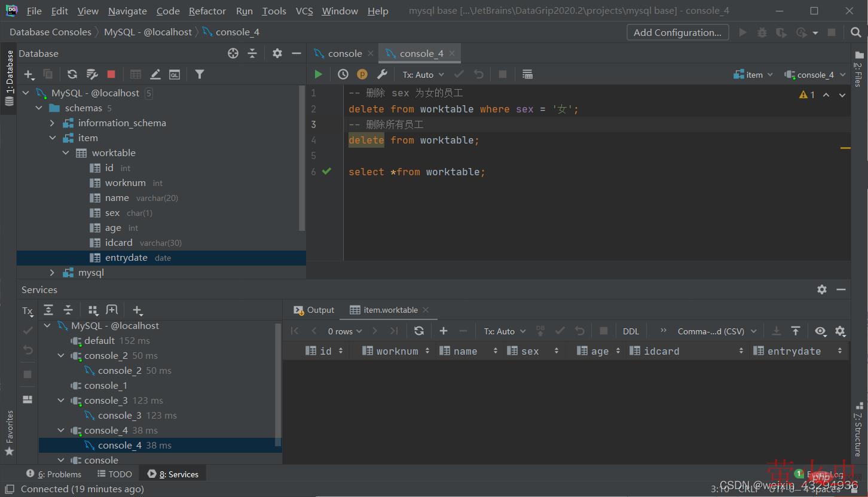Screen dimensions: 868x497
Task: Collapse the worktable tree node
Action: pos(66,153)
